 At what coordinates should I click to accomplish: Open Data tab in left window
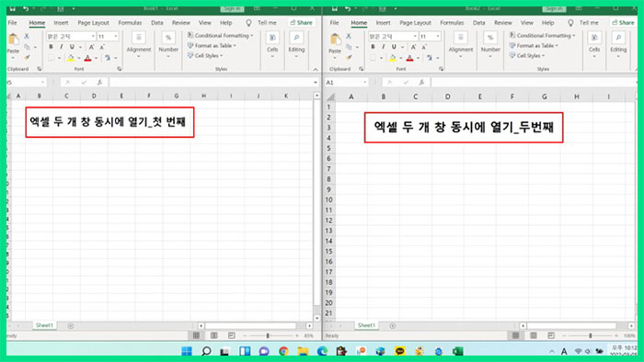point(157,23)
